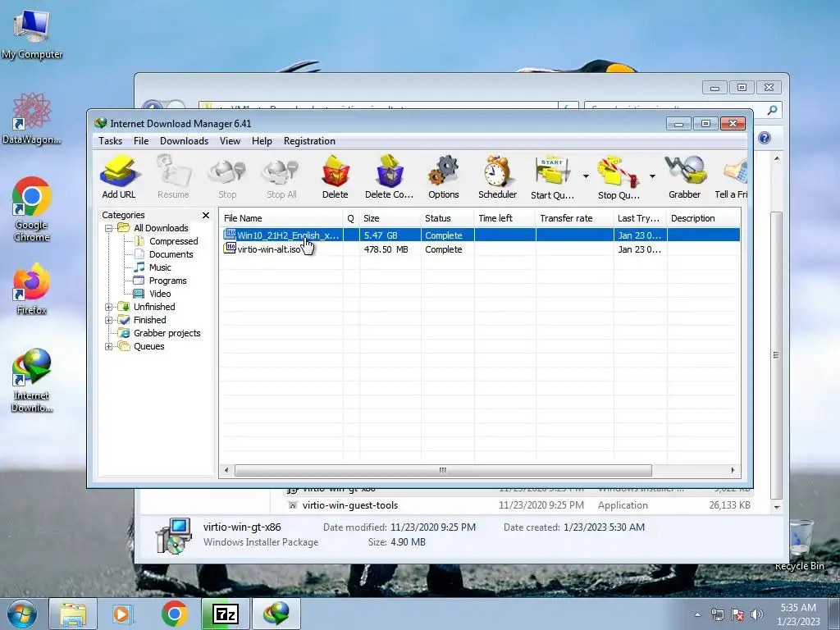Select the Video category

tap(160, 294)
